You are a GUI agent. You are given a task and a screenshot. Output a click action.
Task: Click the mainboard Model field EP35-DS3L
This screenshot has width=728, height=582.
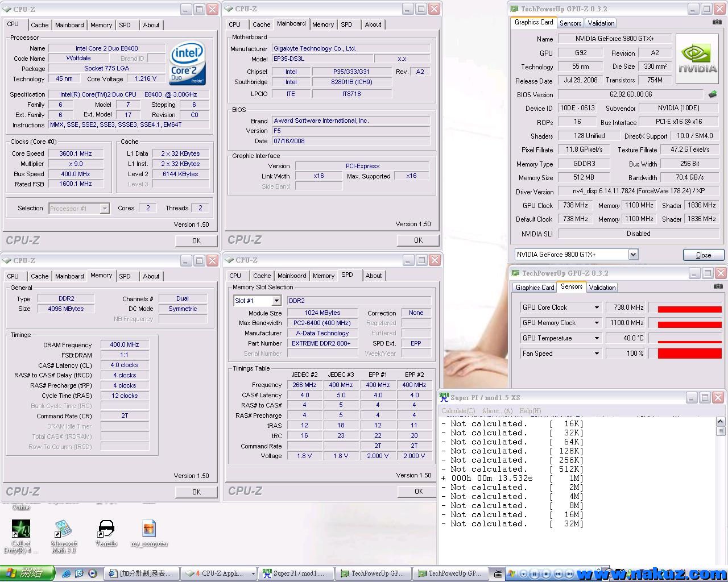click(x=322, y=59)
